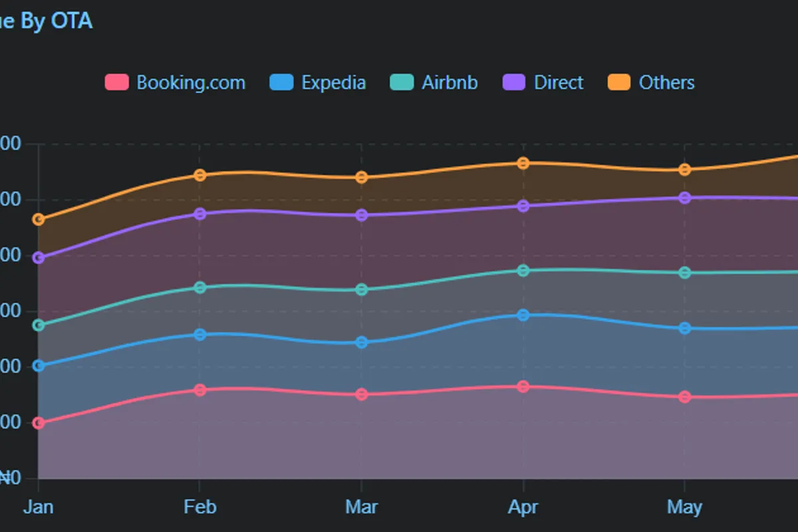The image size is (798, 532).
Task: Toggle the Airbnb legend text label
Action: point(450,82)
